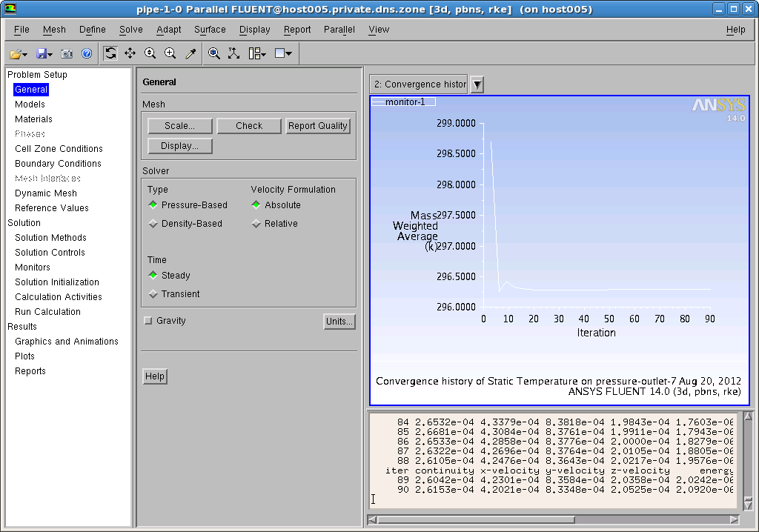Viewport: 759px width, 532px height.
Task: Open the Help menu in menu bar
Action: [x=736, y=30]
